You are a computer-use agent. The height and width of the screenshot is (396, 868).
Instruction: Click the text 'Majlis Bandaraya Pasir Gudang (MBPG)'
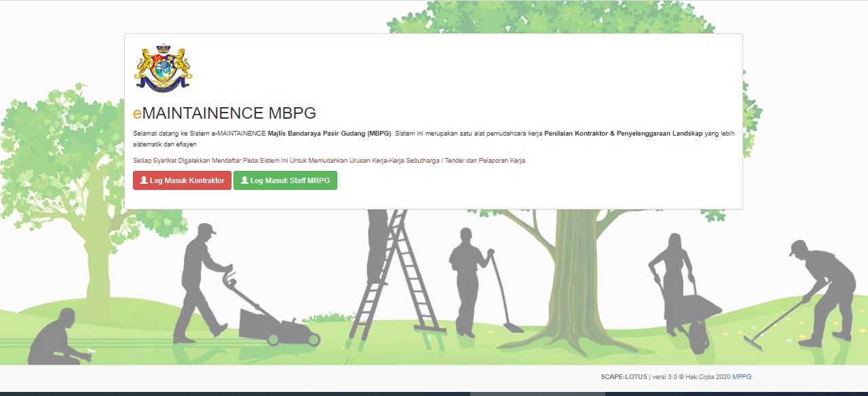click(x=329, y=134)
